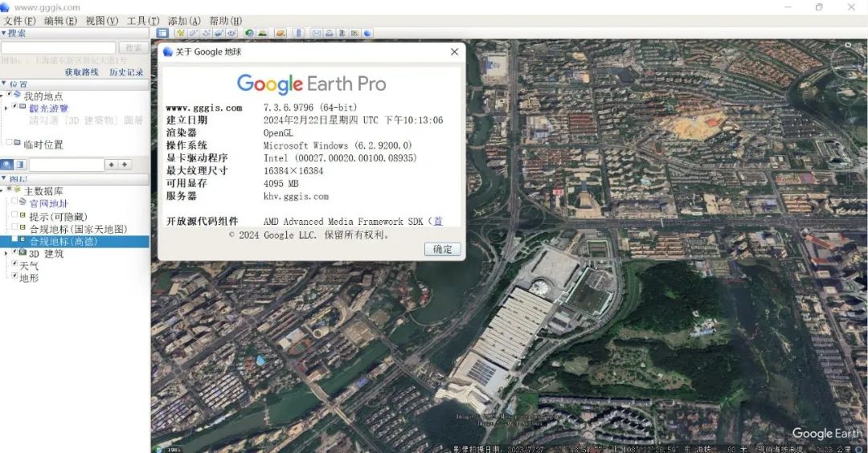Show historical imagery clock icon
Image resolution: width=868 pixels, height=453 pixels.
[249, 33]
